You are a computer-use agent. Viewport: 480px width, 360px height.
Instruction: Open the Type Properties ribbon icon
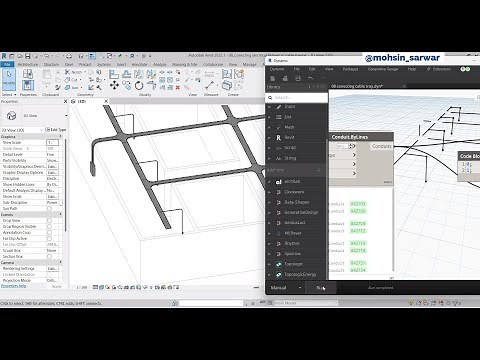point(28,74)
